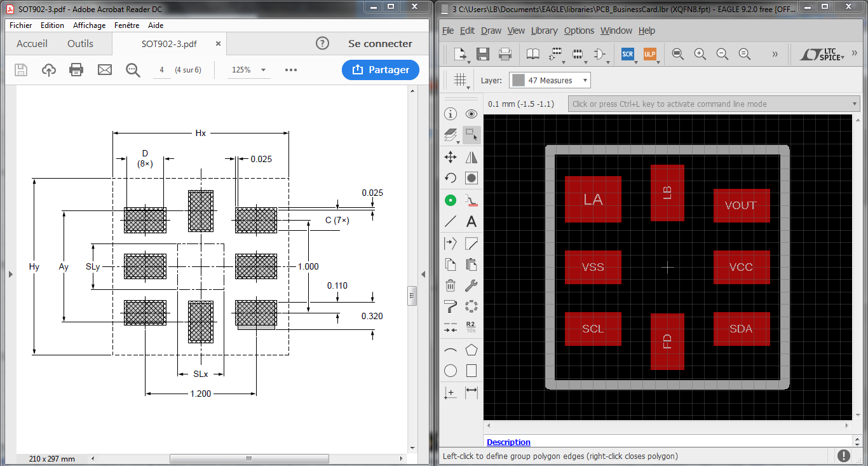The image size is (868, 466).
Task: Open the Library menu in EAGLE
Action: 545,31
